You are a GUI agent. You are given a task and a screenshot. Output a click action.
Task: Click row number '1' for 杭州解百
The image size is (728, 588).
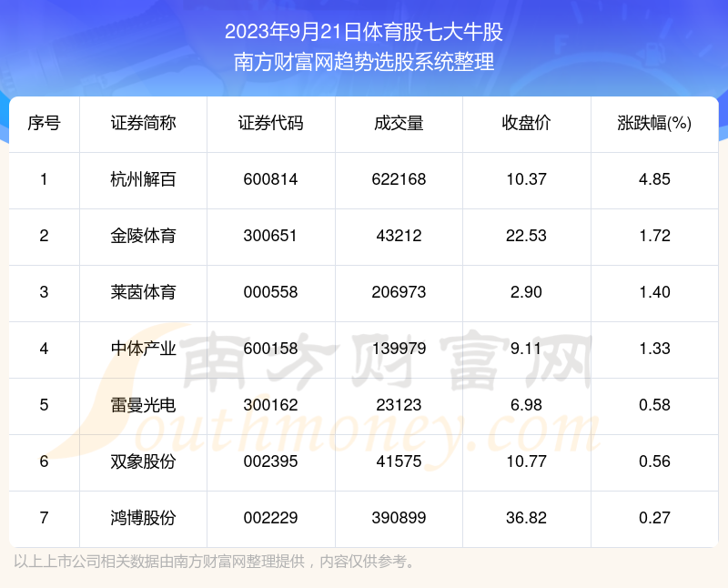pyautogui.click(x=44, y=179)
